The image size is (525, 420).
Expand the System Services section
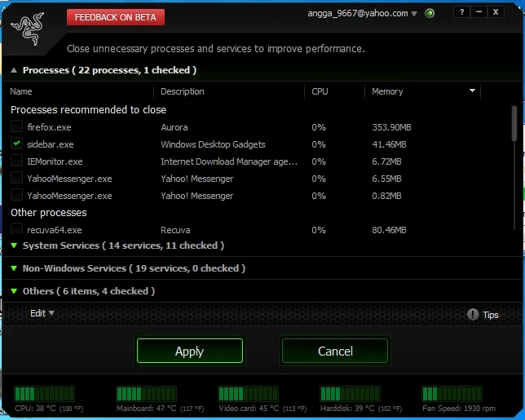pos(14,245)
